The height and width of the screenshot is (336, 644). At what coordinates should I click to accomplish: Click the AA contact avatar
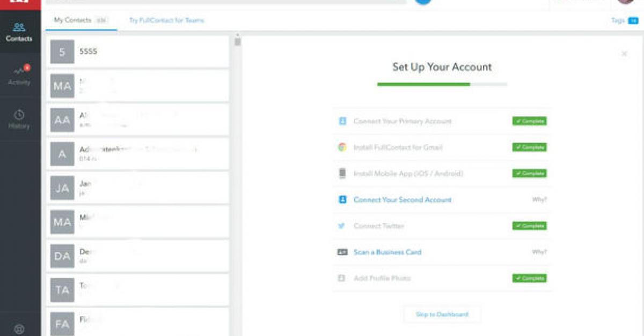(x=62, y=120)
